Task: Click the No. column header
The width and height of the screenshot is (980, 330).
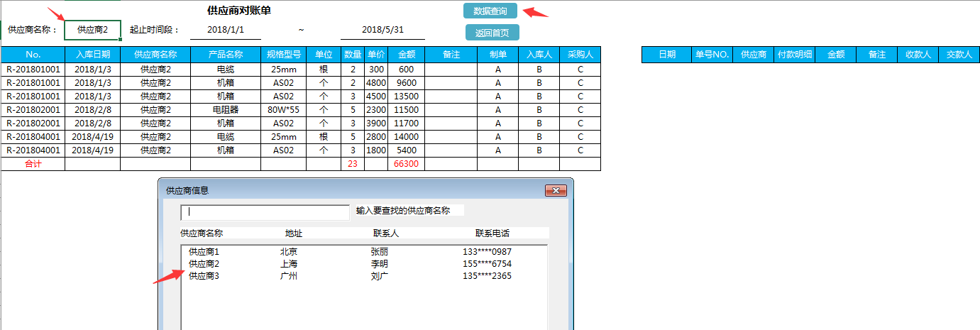Action: coord(33,55)
